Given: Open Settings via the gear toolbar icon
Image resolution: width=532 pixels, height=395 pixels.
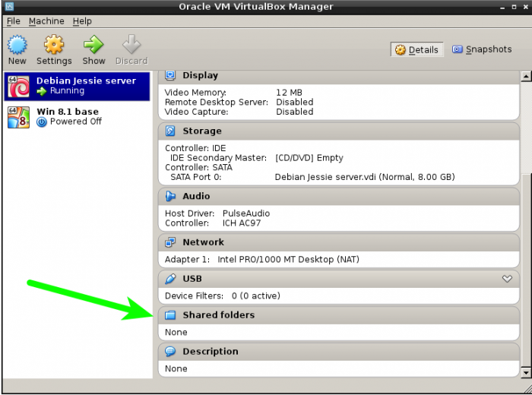Looking at the screenshot, I should tap(54, 44).
